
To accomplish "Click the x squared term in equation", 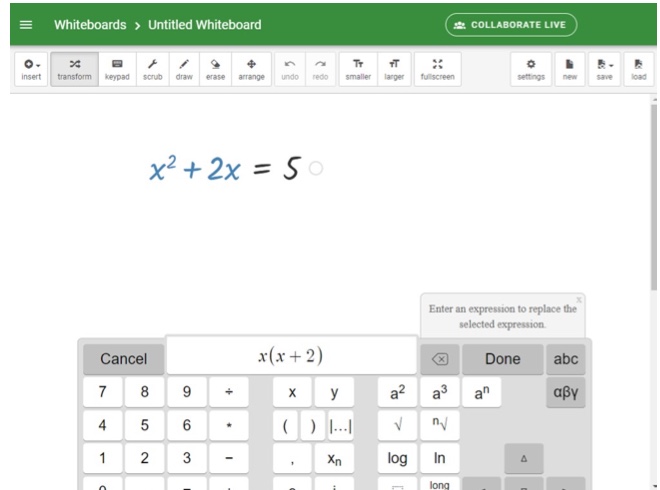I will tap(163, 168).
